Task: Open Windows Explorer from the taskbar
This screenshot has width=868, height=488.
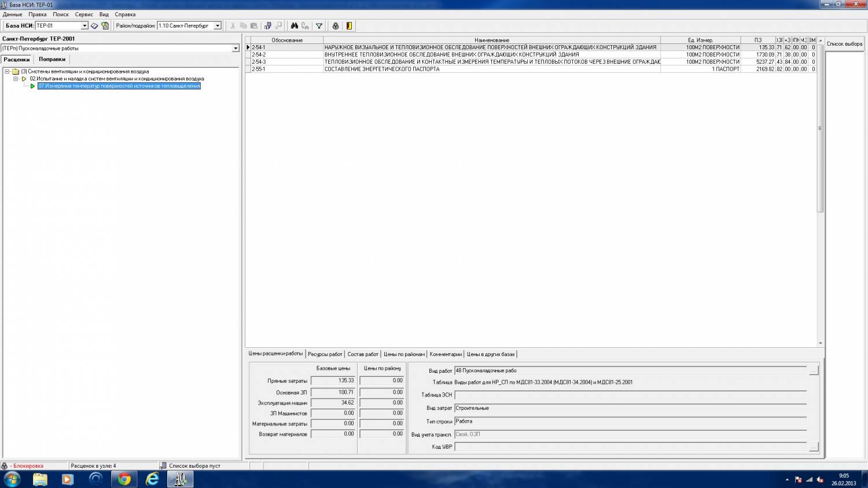Action: click(40, 479)
